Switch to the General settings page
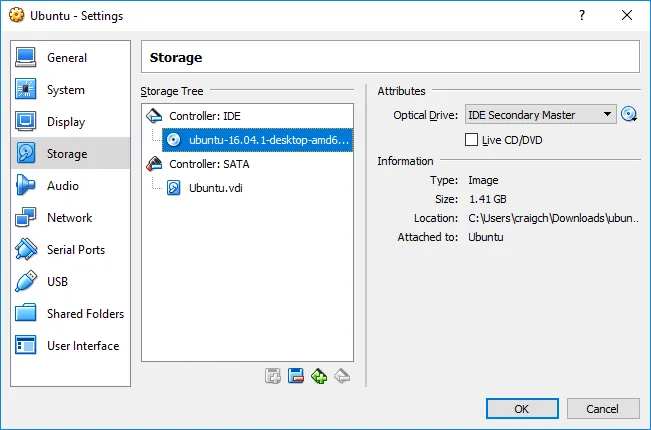This screenshot has width=651, height=430. [x=66, y=58]
